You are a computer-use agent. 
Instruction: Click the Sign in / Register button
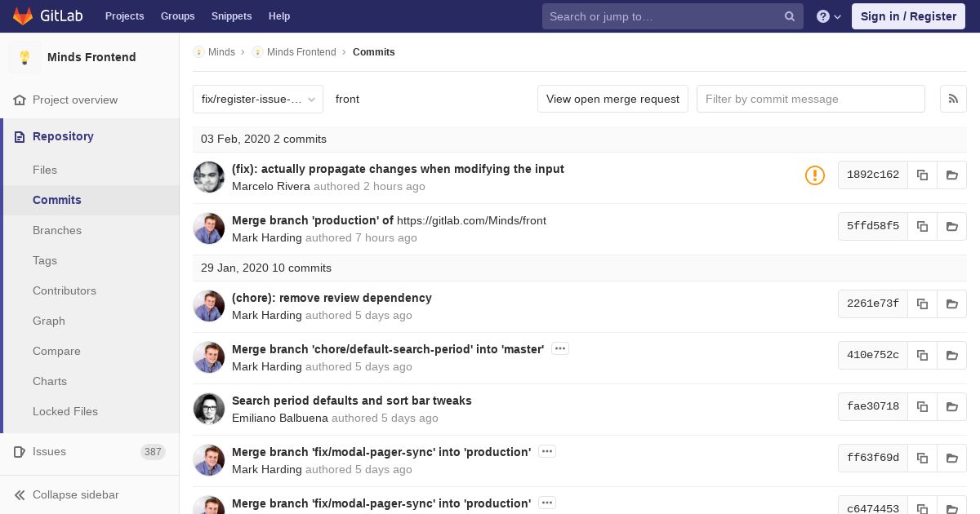[908, 16]
